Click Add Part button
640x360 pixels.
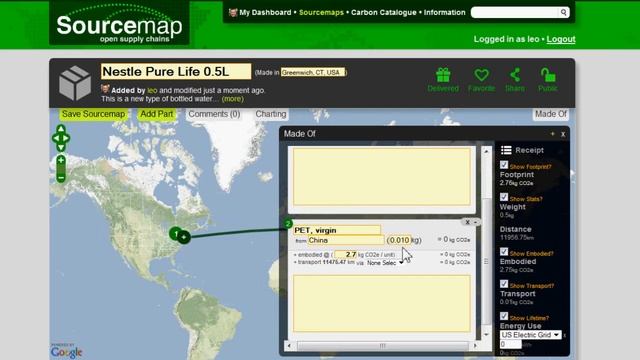[x=157, y=114]
